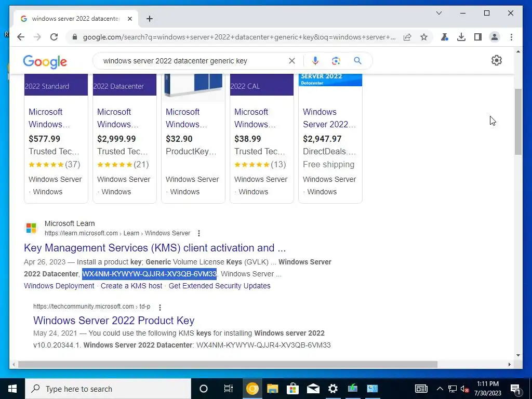Click the 2022 Standard product thumbnail

[56, 85]
